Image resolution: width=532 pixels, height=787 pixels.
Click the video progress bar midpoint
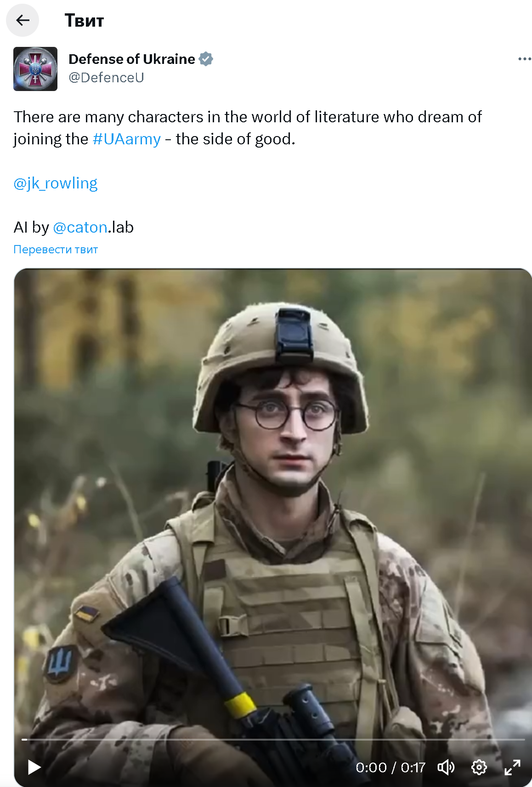tap(273, 740)
